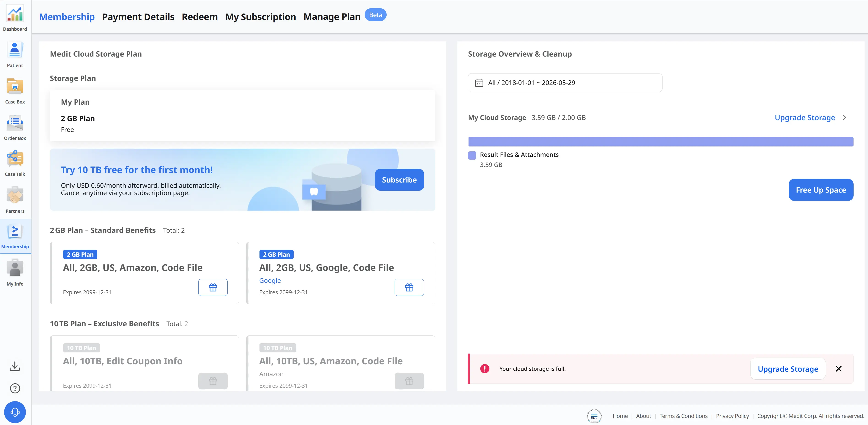Click the Free Up Space button
The image size is (868, 425).
pos(821,190)
